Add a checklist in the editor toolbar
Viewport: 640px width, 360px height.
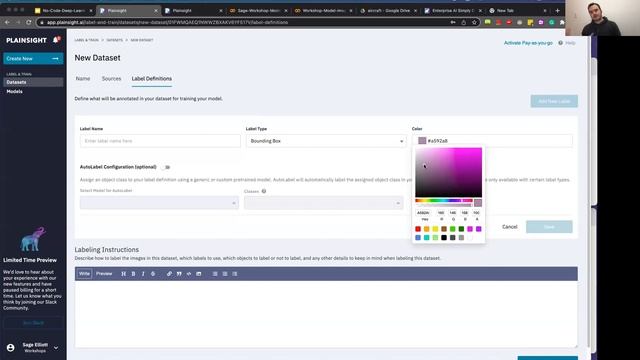coord(234,274)
